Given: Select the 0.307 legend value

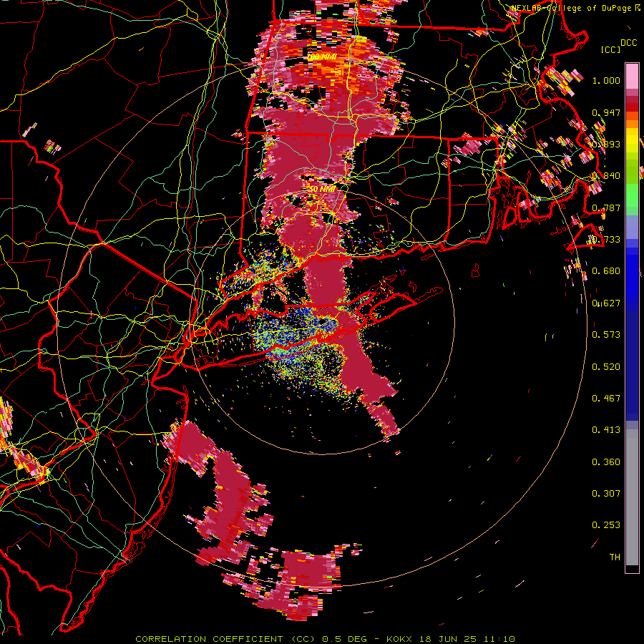Looking at the screenshot, I should tap(606, 494).
